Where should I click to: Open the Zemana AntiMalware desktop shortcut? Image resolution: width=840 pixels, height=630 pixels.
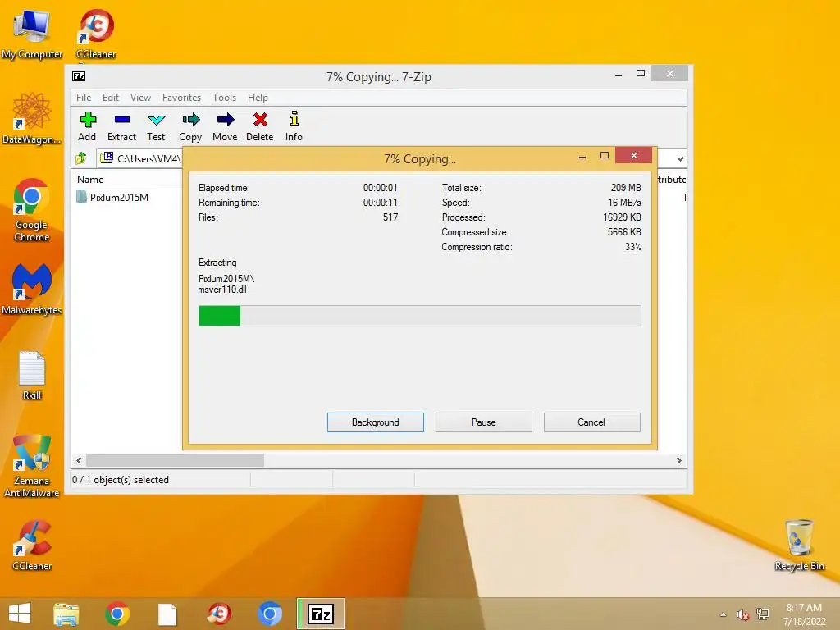32,466
